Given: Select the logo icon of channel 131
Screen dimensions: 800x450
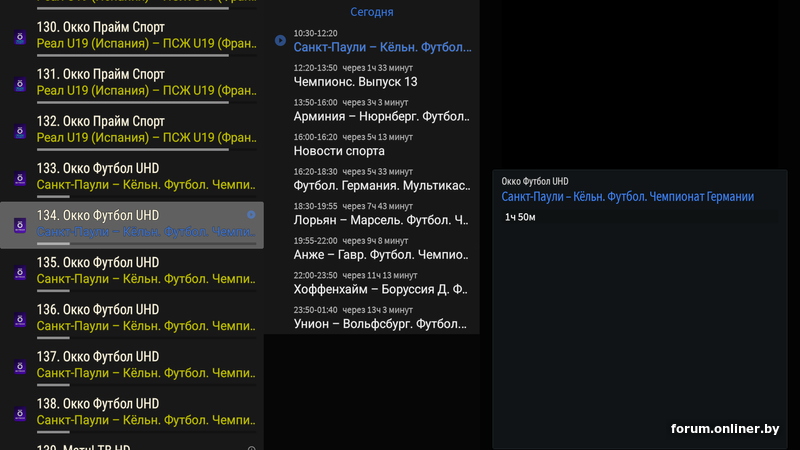Looking at the screenshot, I should tap(20, 84).
